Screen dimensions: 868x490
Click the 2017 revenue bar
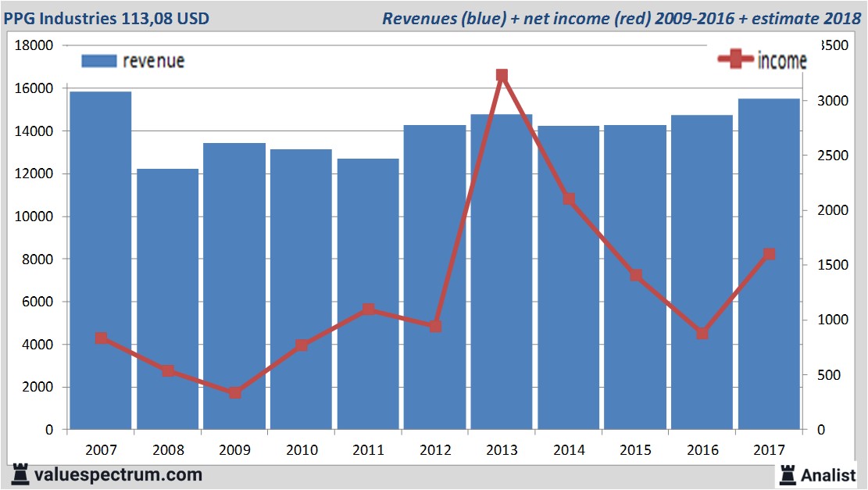click(x=769, y=264)
